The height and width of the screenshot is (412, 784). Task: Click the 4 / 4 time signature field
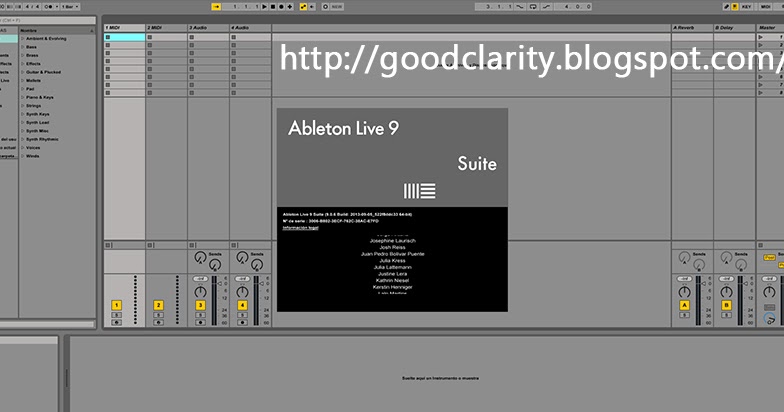click(x=33, y=6)
